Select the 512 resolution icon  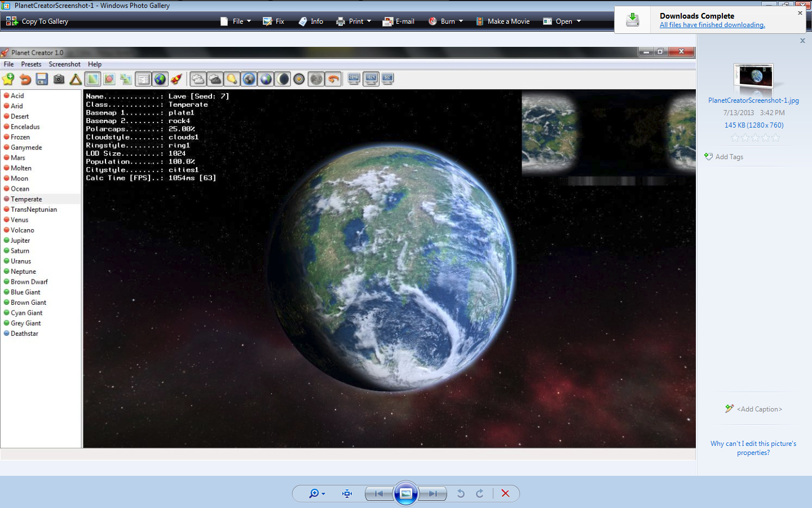[387, 79]
